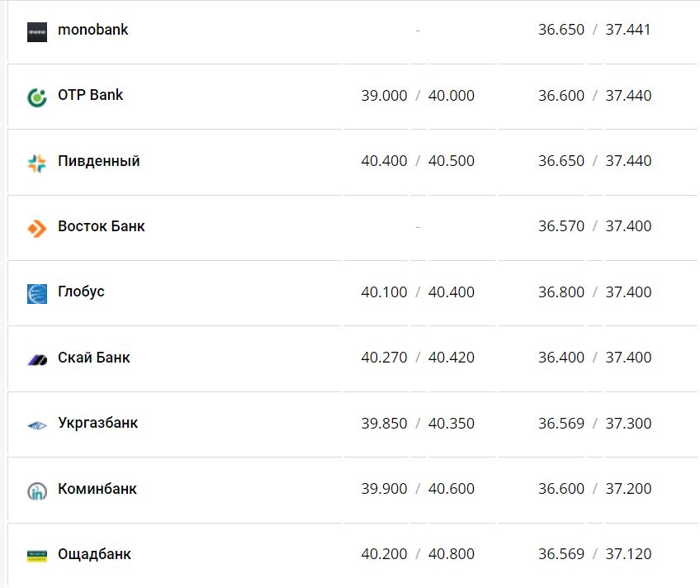Click Ощадбанк rate 40.200 / 40.800
Viewport: 700px width, 588px height.
click(x=418, y=554)
